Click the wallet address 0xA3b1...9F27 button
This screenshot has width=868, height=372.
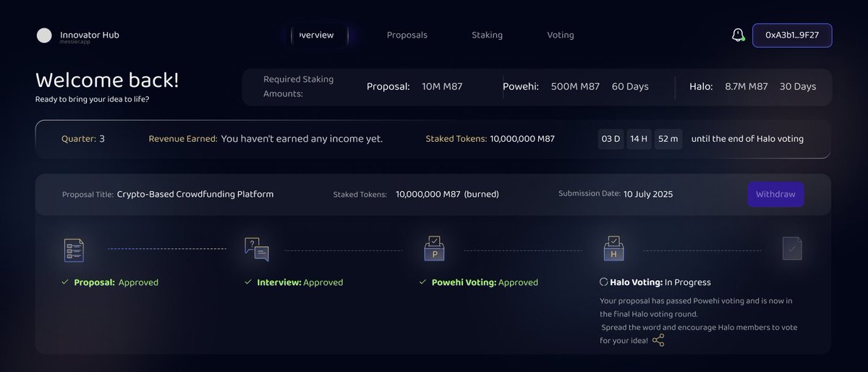[x=792, y=35]
